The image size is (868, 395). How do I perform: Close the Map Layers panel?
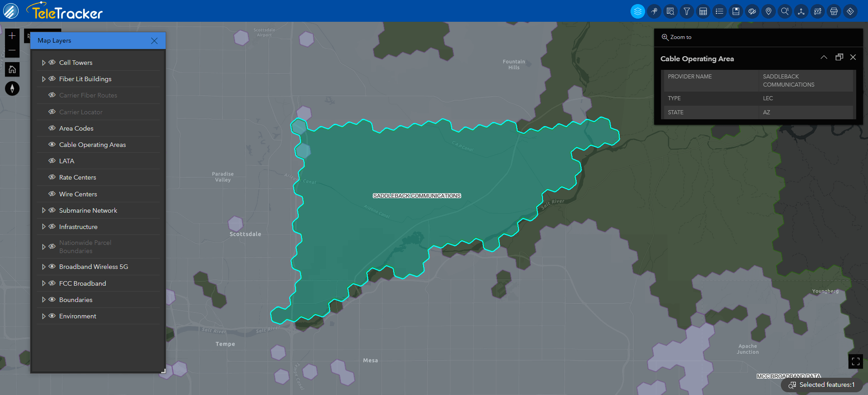154,41
